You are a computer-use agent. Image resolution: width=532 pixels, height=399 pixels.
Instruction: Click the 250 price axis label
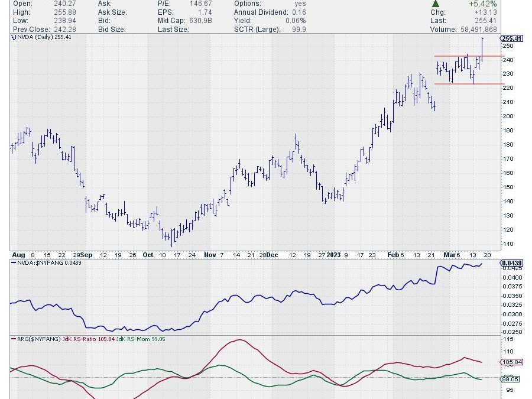(508, 46)
